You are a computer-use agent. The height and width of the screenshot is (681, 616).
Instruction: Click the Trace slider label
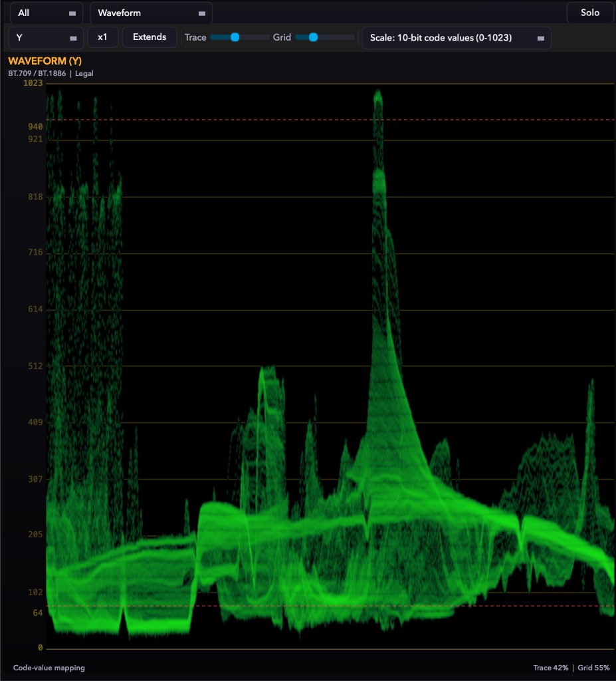pos(195,38)
